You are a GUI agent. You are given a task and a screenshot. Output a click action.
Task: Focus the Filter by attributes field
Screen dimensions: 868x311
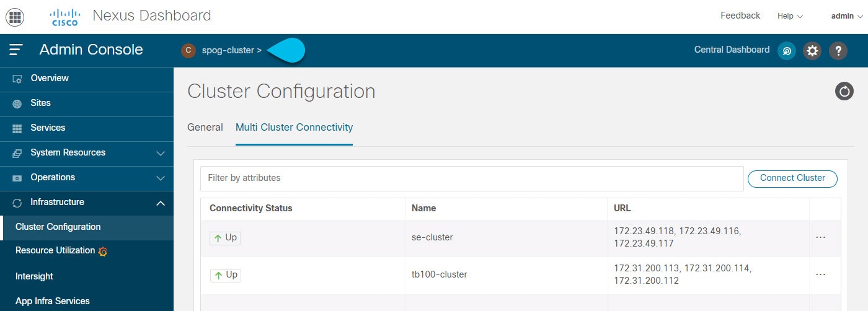coord(472,178)
